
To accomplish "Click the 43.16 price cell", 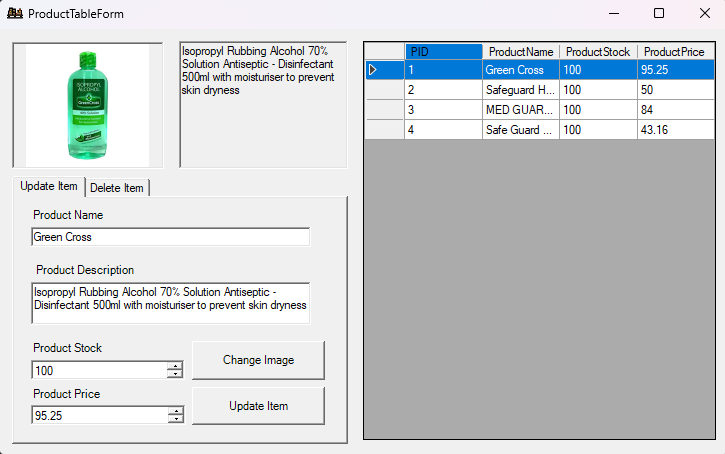I will 673,130.
